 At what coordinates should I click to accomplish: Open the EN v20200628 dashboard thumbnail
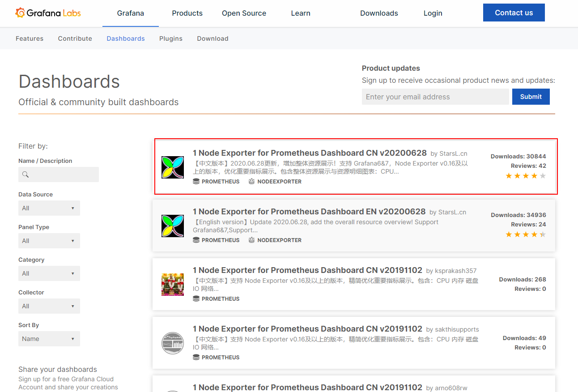(x=173, y=226)
